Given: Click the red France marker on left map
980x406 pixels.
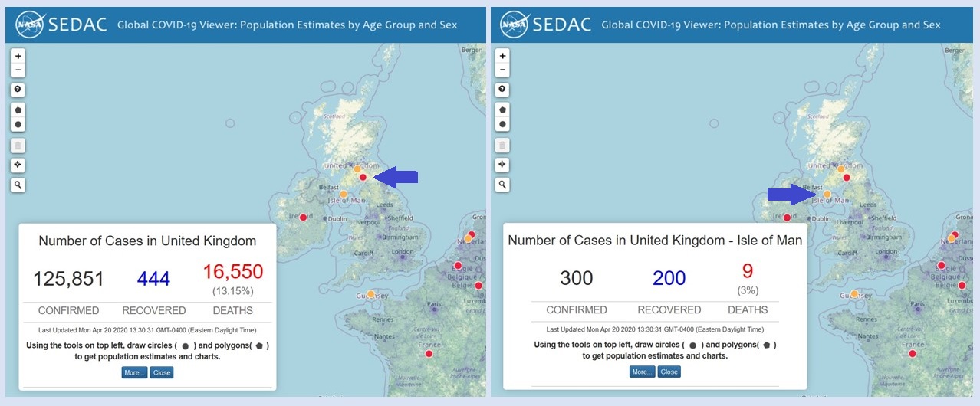Looking at the screenshot, I should point(429,353).
